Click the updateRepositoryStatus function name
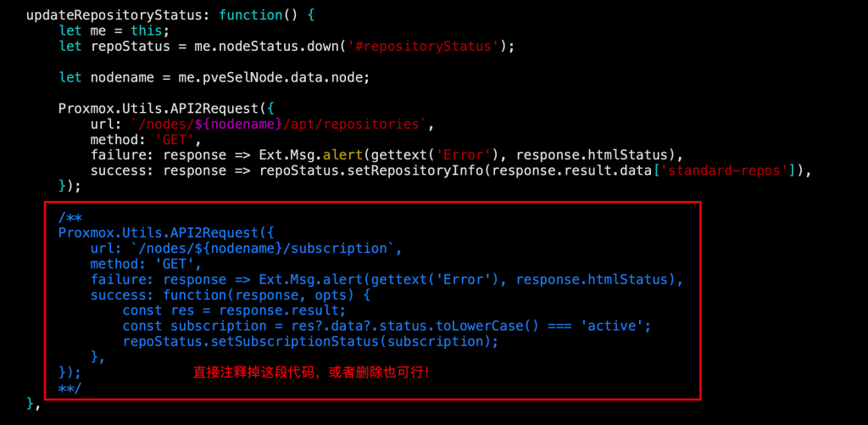 (114, 15)
